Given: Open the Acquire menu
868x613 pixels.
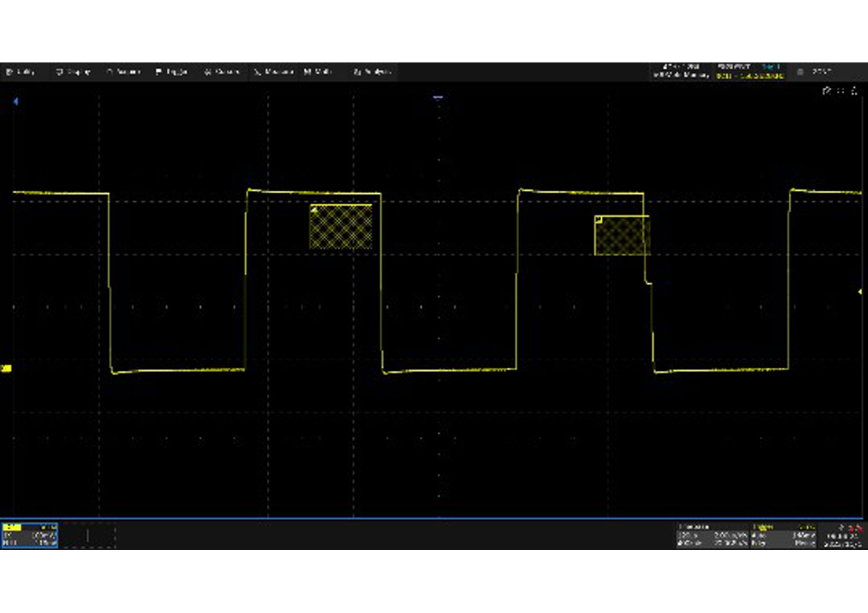Looking at the screenshot, I should click(x=123, y=72).
